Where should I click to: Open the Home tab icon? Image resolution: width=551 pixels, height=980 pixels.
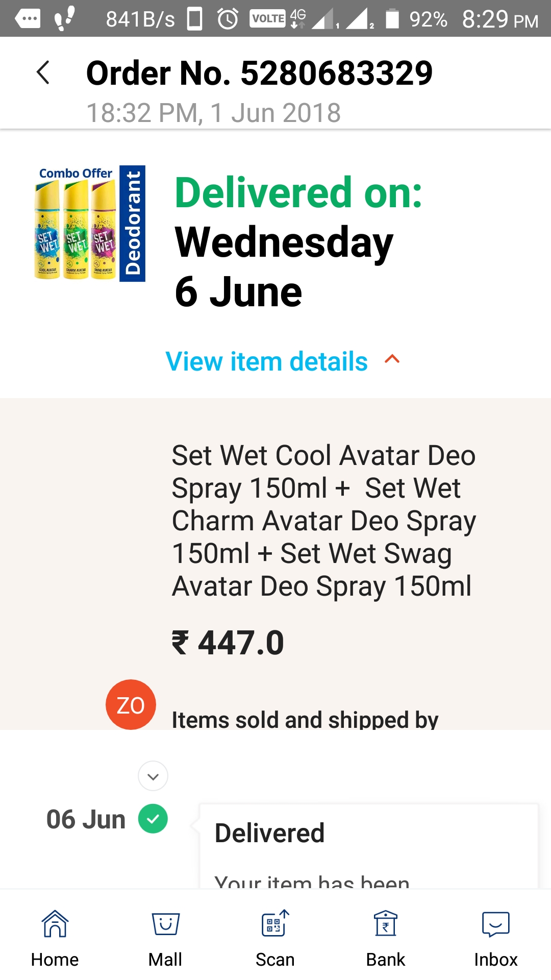pyautogui.click(x=55, y=924)
